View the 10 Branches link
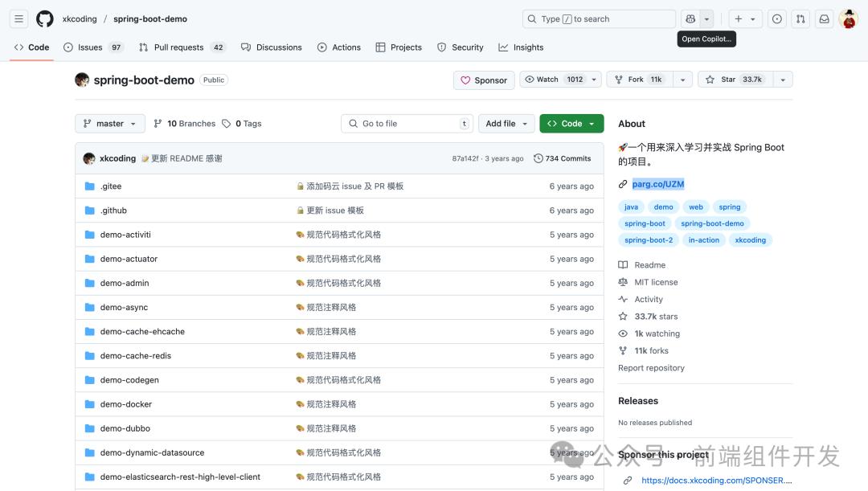The image size is (868, 491). coord(185,124)
